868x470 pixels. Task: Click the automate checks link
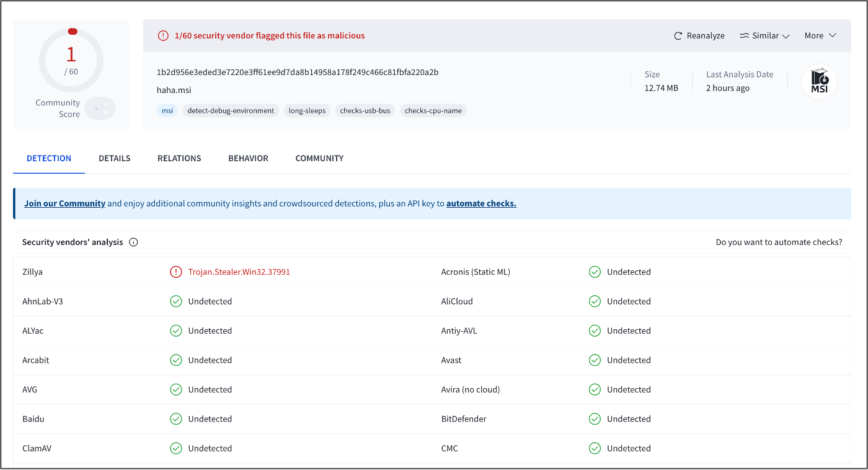pos(481,203)
